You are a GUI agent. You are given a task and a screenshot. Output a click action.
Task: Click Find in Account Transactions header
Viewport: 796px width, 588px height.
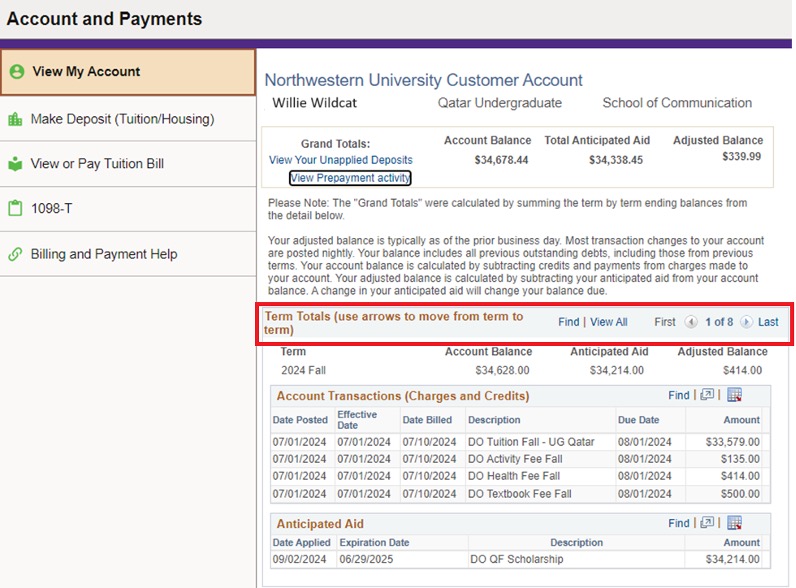tap(679, 395)
